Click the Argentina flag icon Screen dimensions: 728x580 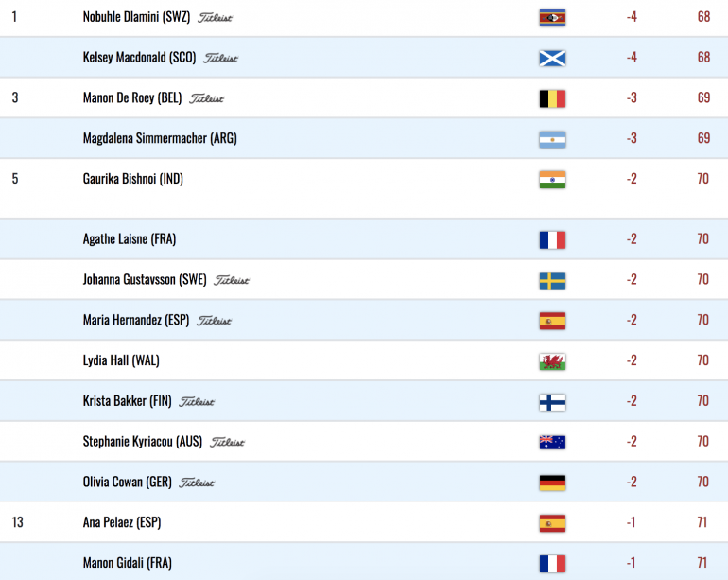coord(552,139)
